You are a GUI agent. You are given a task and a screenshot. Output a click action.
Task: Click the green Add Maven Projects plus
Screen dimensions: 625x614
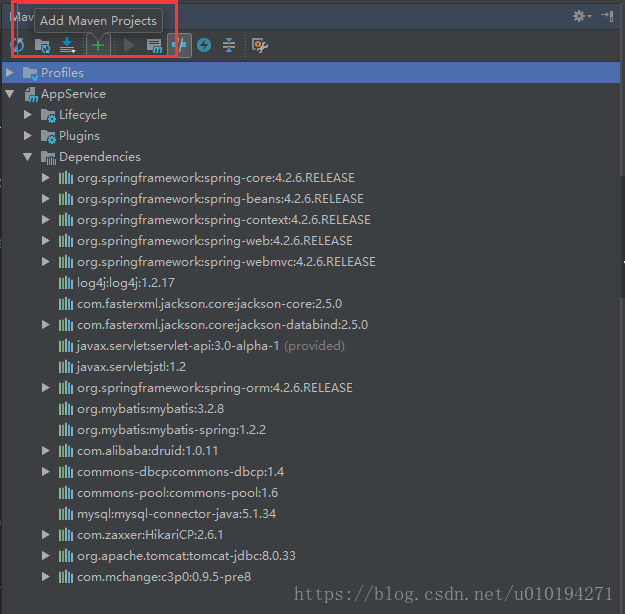98,46
